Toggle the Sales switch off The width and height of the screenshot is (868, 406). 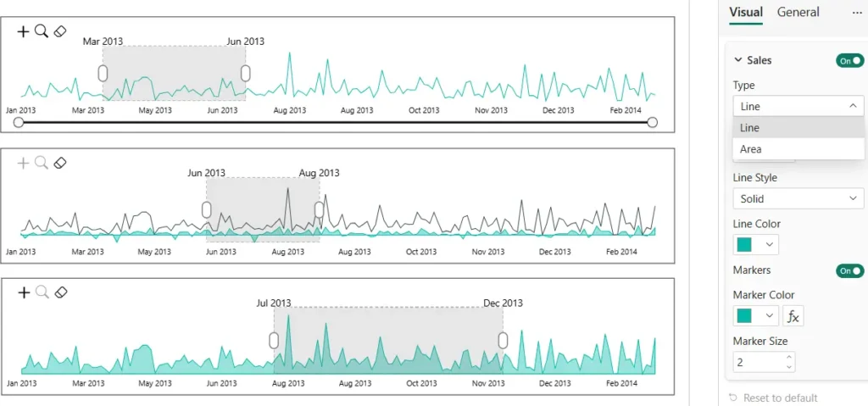[x=849, y=60]
